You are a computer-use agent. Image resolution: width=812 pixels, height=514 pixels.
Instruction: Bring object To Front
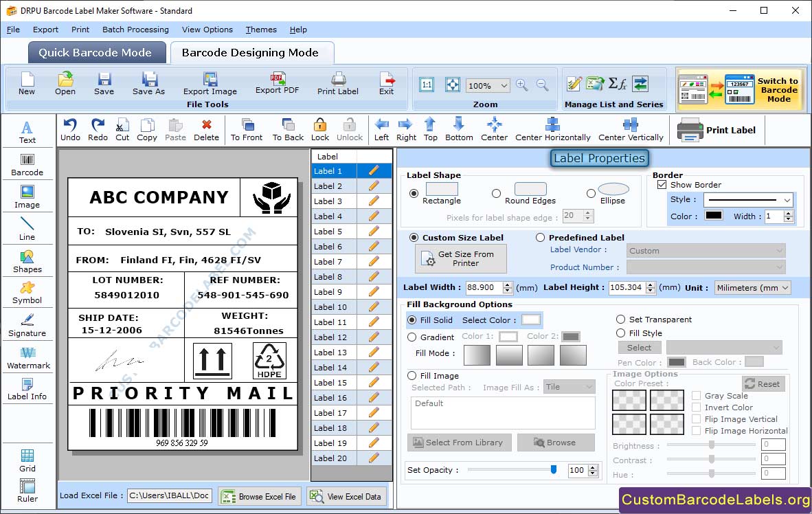click(x=247, y=130)
